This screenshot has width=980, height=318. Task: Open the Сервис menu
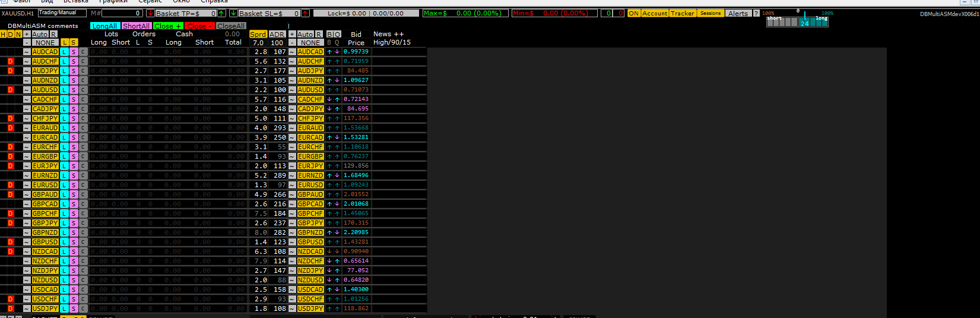click(x=150, y=2)
